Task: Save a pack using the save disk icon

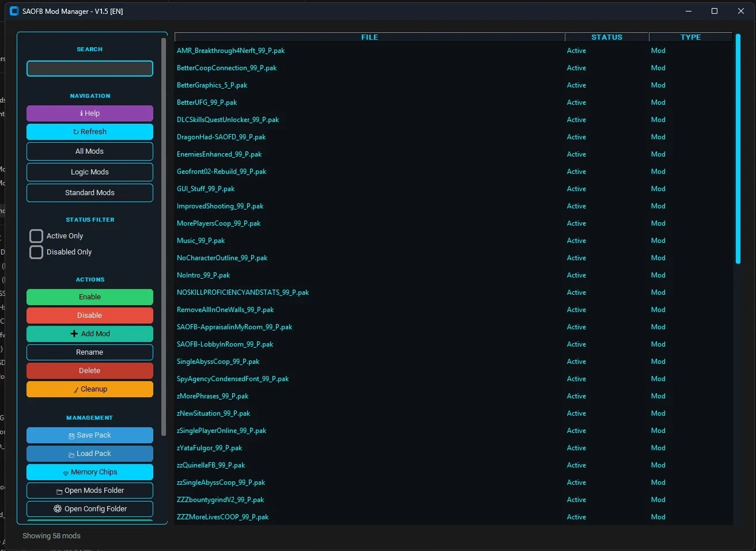Action: point(71,435)
